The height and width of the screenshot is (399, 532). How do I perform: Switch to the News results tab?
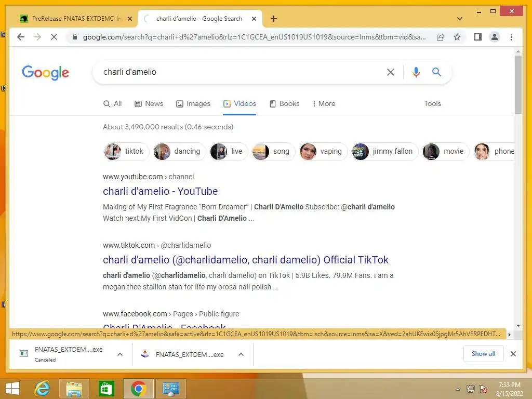pyautogui.click(x=149, y=104)
